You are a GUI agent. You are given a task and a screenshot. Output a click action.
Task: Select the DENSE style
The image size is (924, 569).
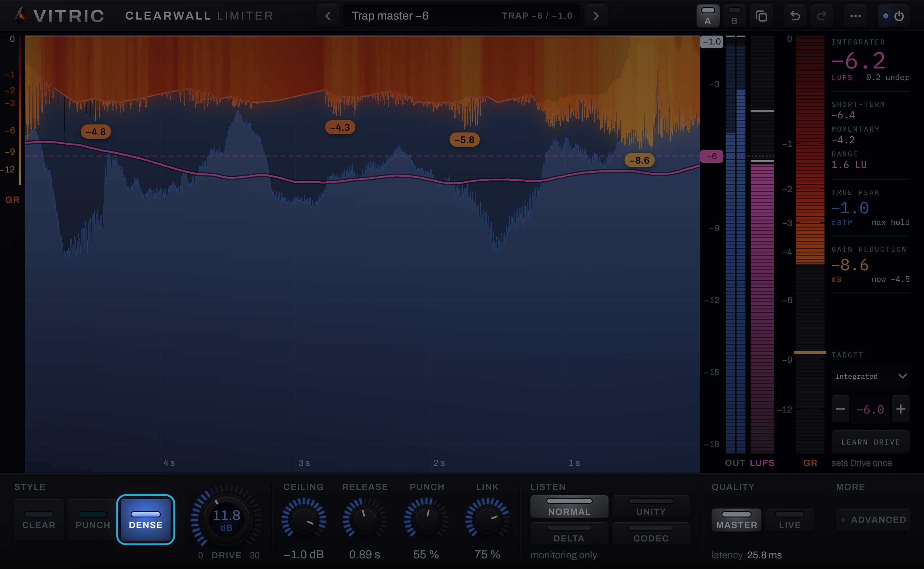coord(145,520)
